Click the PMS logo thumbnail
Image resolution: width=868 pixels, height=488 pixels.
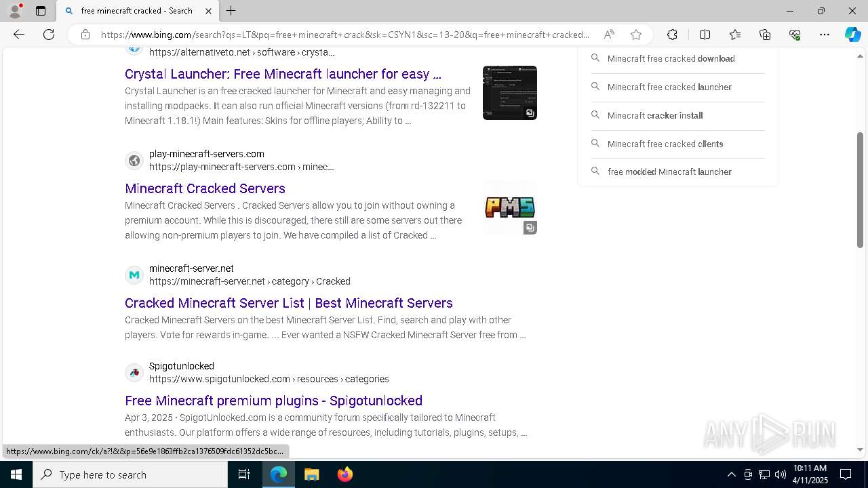510,207
